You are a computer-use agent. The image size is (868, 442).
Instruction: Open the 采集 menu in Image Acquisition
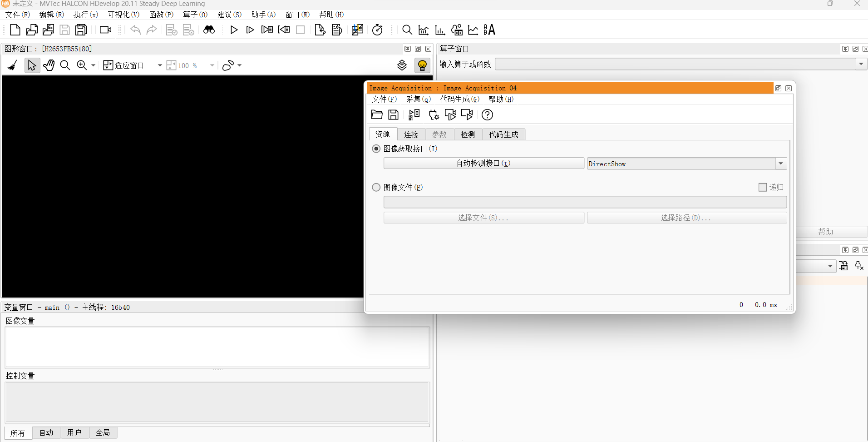point(418,99)
